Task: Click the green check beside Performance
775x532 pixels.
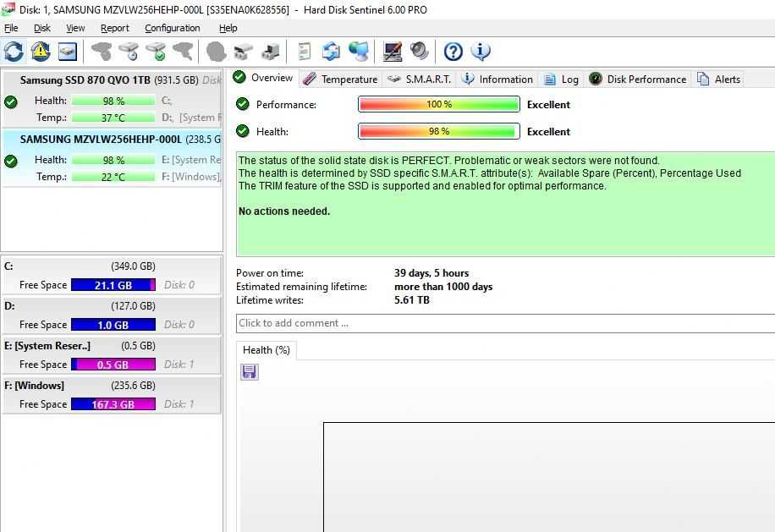Action: click(x=242, y=104)
